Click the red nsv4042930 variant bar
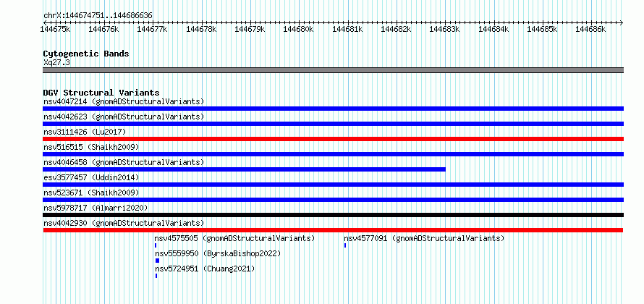The height and width of the screenshot is (304, 644). (333, 230)
